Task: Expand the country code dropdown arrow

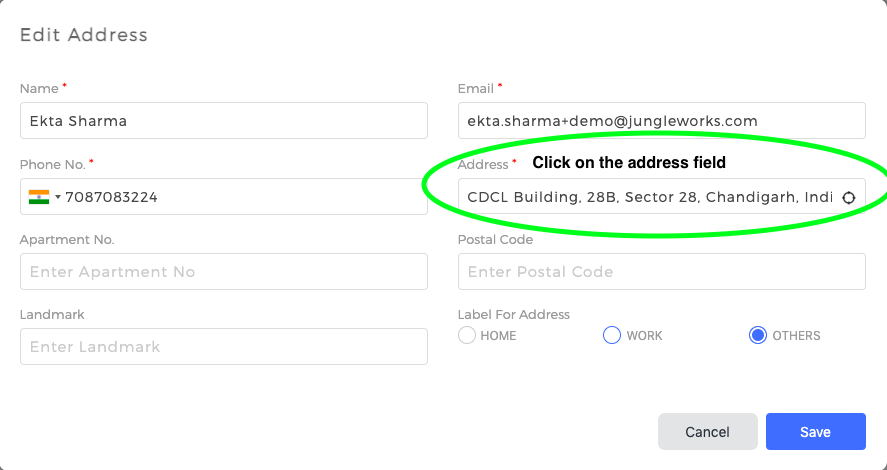Action: [x=58, y=197]
